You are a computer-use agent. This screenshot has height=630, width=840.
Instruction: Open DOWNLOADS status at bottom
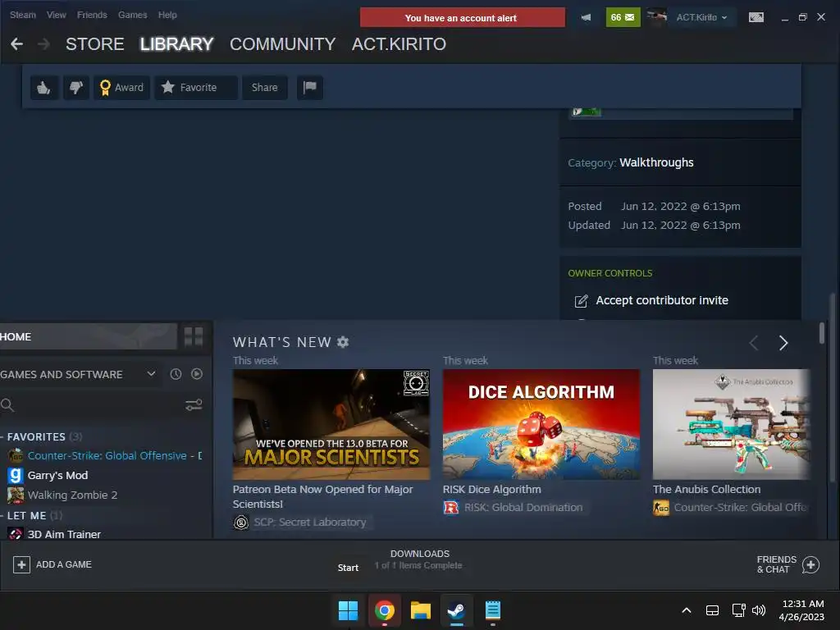[419, 559]
